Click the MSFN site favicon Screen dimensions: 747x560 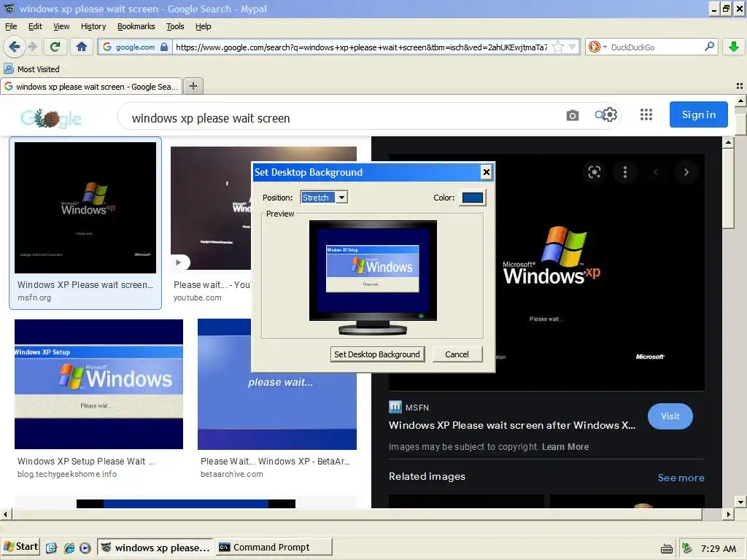(395, 407)
